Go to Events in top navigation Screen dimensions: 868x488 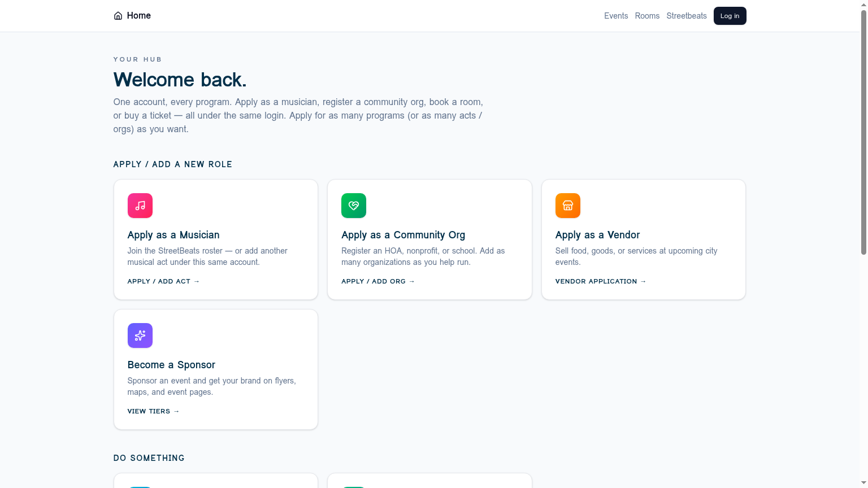pos(616,16)
